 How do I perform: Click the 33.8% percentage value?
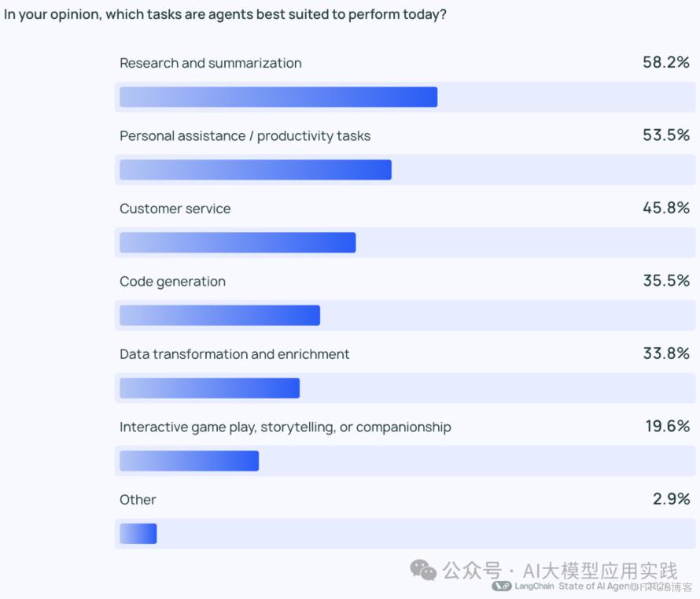[665, 353]
